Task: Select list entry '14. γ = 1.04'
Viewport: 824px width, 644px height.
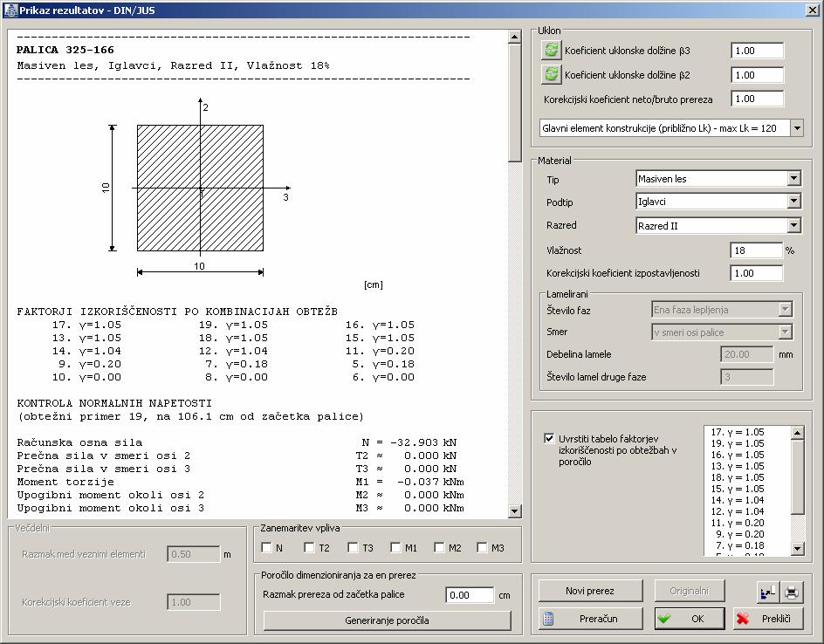Action: pos(738,500)
